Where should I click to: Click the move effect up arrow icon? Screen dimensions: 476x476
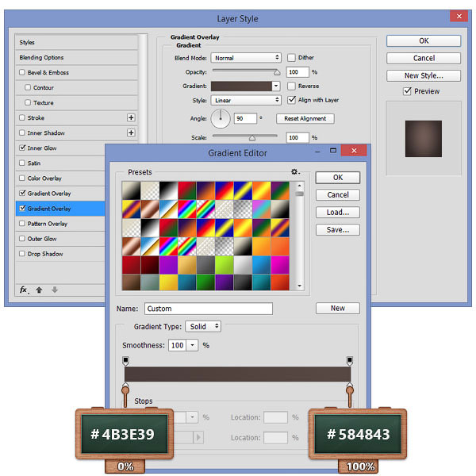pyautogui.click(x=39, y=290)
